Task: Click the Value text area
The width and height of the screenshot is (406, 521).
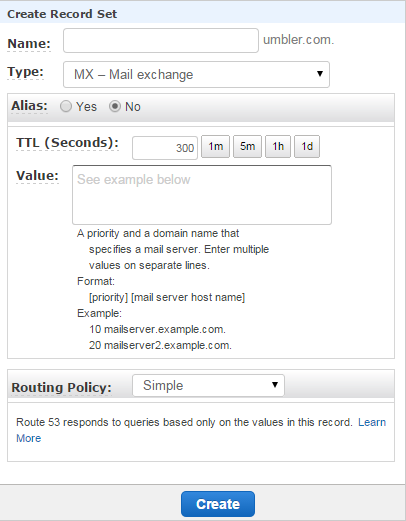Action: pyautogui.click(x=202, y=195)
